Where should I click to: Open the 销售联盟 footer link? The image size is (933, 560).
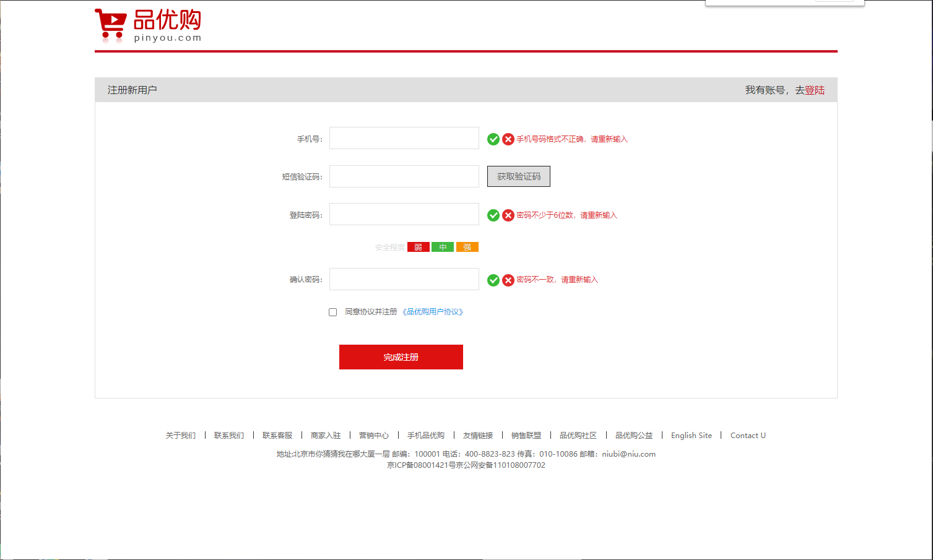click(x=526, y=436)
